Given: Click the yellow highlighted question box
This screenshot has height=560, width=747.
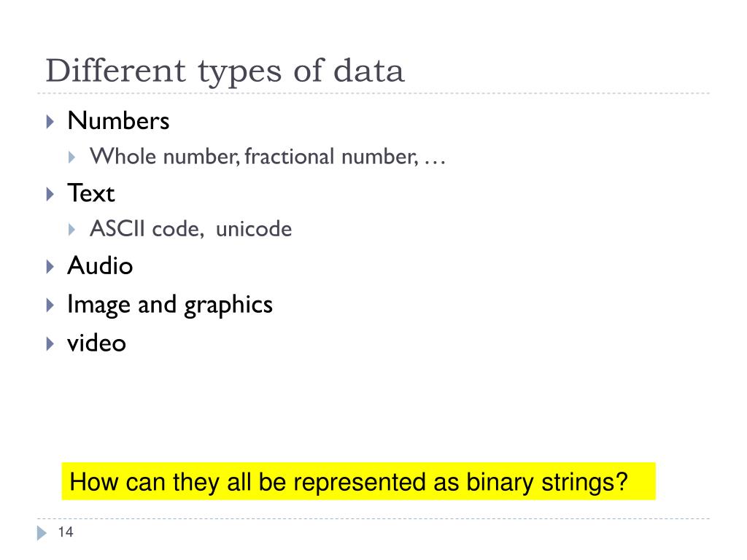Looking at the screenshot, I should coord(359,481).
